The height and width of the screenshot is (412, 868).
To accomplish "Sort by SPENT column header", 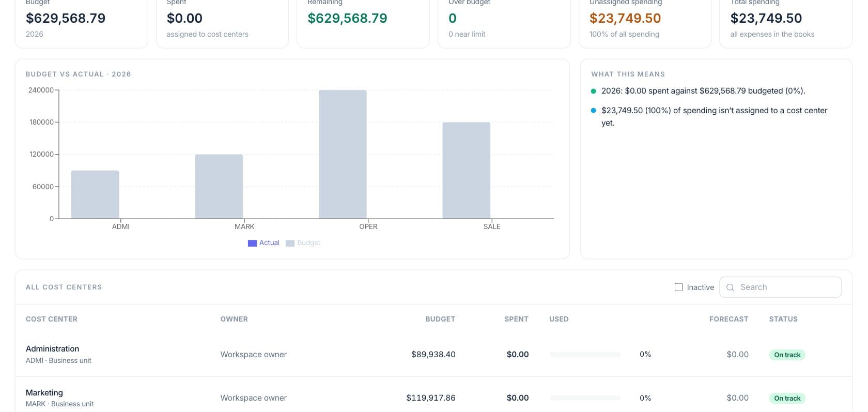I will click(516, 319).
